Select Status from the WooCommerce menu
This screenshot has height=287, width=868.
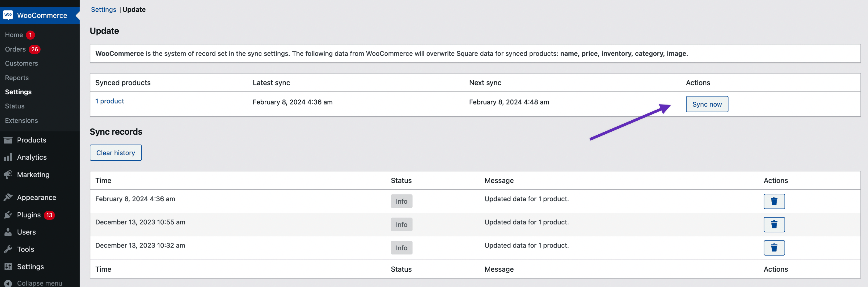pos(14,106)
